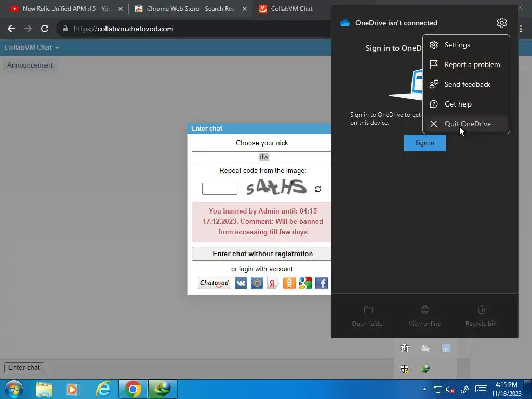
Task: Open Internet Explorer from taskbar
Action: click(x=103, y=389)
